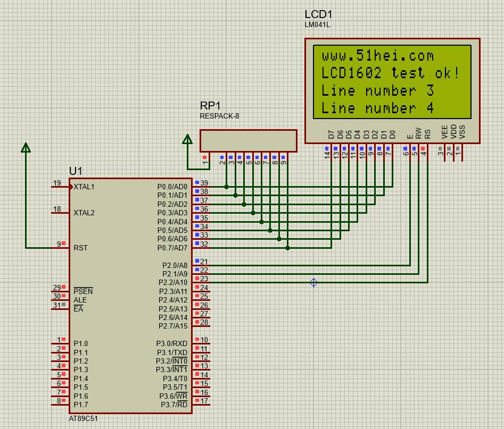Screen dimensions: 504x429
Task: Click RP1 pin number 1
Action: [205, 162]
